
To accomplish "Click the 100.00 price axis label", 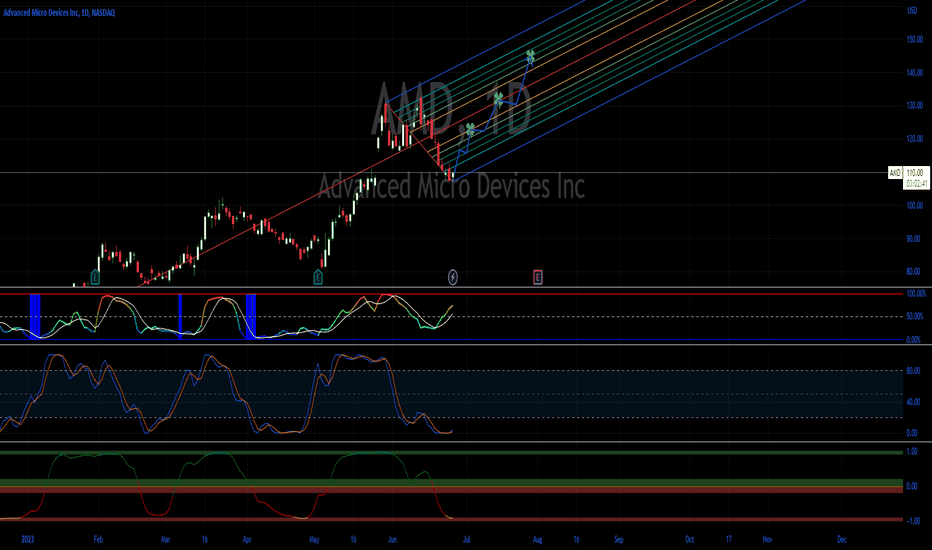I will (914, 205).
